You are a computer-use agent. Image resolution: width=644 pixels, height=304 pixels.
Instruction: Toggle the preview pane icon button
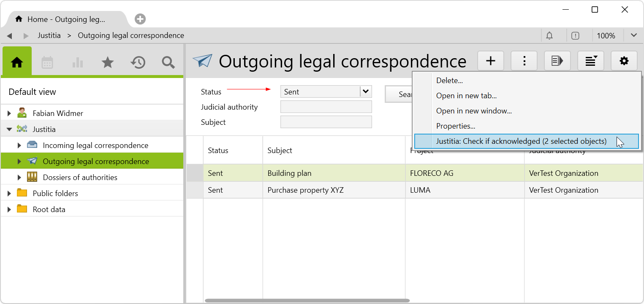pyautogui.click(x=557, y=61)
